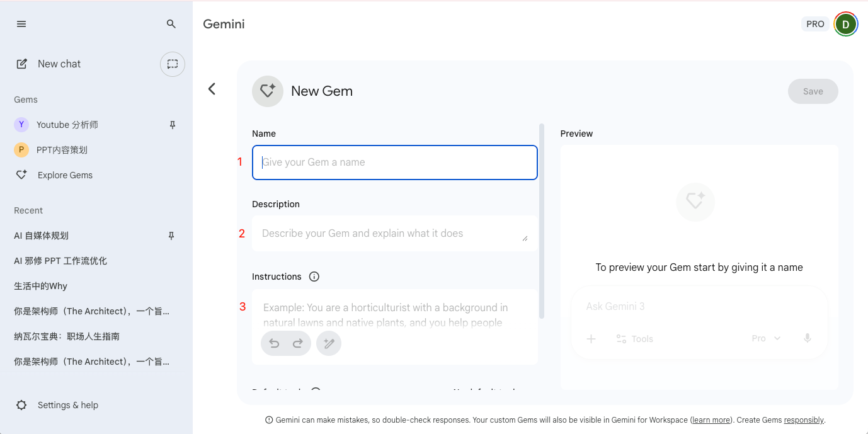The height and width of the screenshot is (434, 868).
Task: Click the search icon in sidebar
Action: point(171,24)
